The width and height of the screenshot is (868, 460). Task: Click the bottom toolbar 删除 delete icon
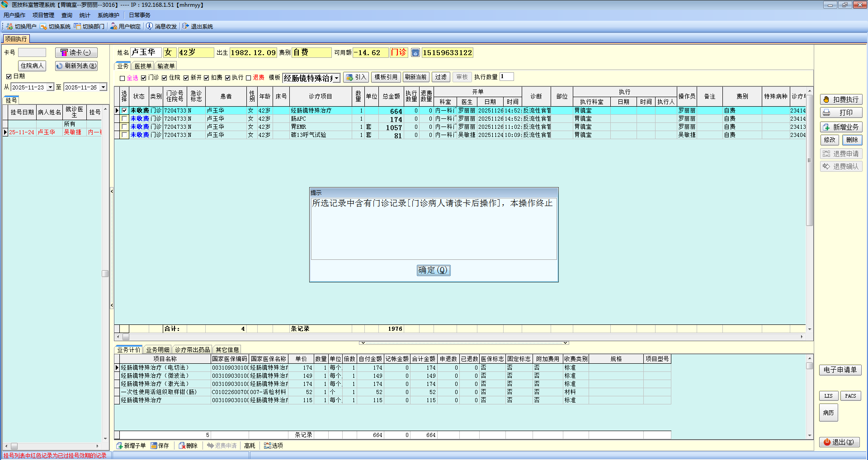182,446
